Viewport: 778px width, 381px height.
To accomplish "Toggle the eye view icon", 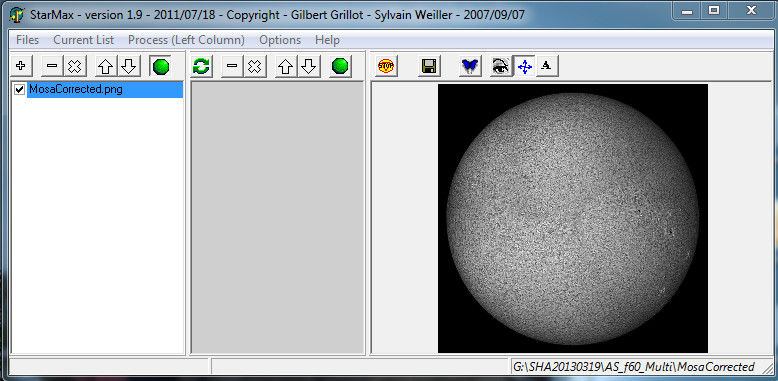I will pos(501,66).
